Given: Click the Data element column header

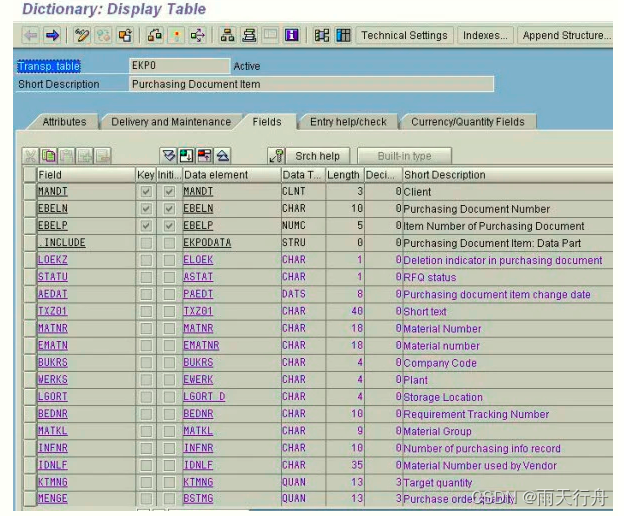Looking at the screenshot, I should pos(232,175).
